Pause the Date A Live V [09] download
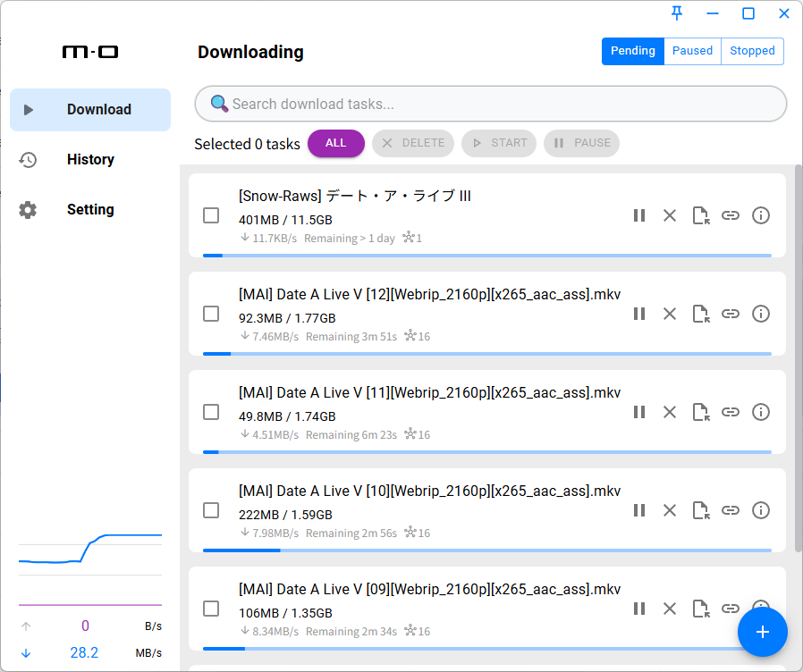The height and width of the screenshot is (672, 803). click(x=639, y=609)
